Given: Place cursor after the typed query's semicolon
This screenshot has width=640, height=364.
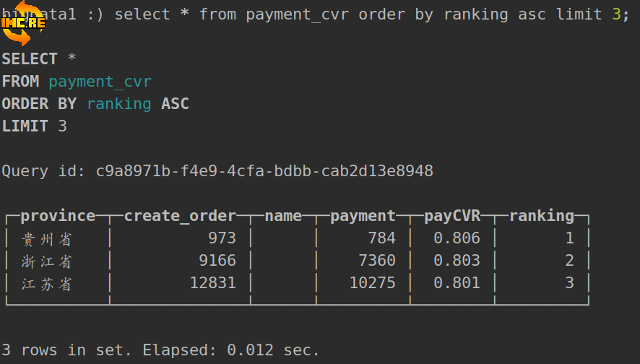Looking at the screenshot, I should click(630, 14).
